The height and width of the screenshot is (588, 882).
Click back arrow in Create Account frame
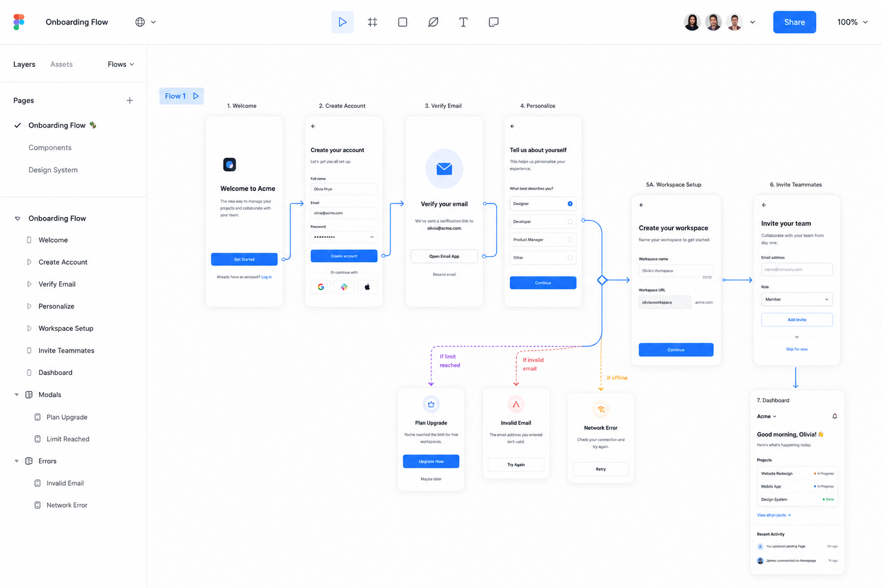point(313,126)
